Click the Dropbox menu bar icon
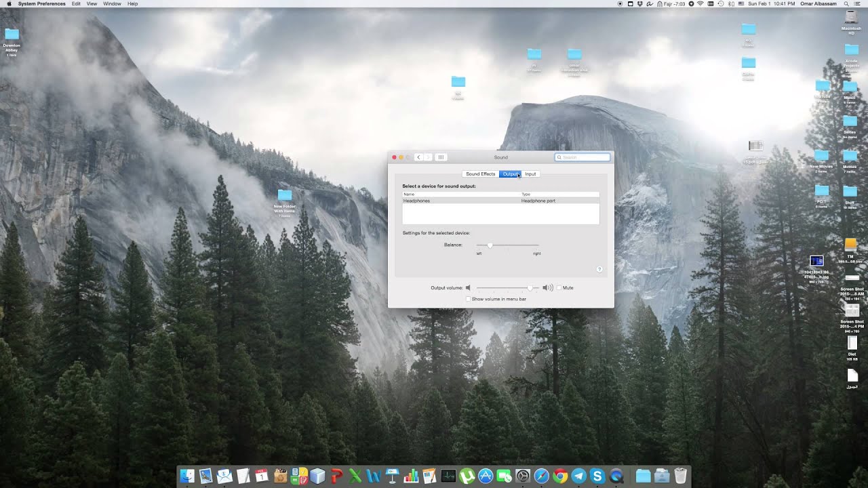The height and width of the screenshot is (488, 868). pyautogui.click(x=641, y=4)
